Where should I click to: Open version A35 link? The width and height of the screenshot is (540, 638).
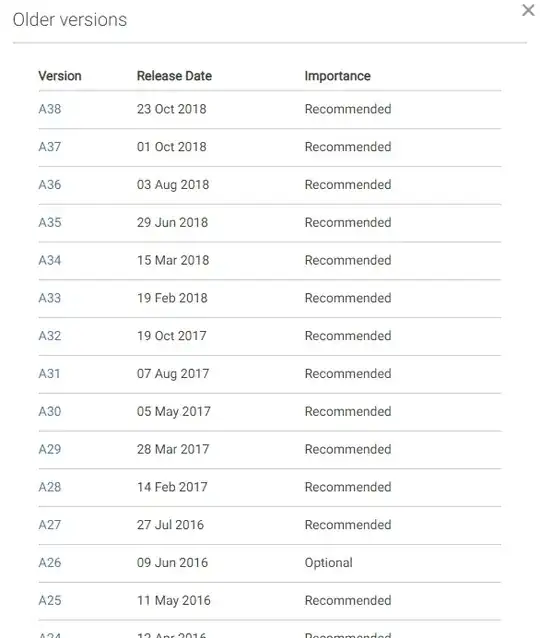click(50, 223)
